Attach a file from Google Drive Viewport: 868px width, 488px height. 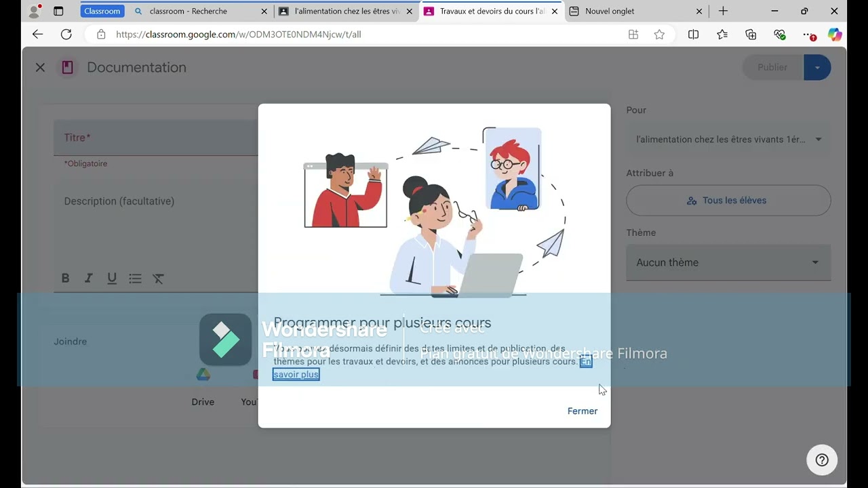(x=203, y=375)
